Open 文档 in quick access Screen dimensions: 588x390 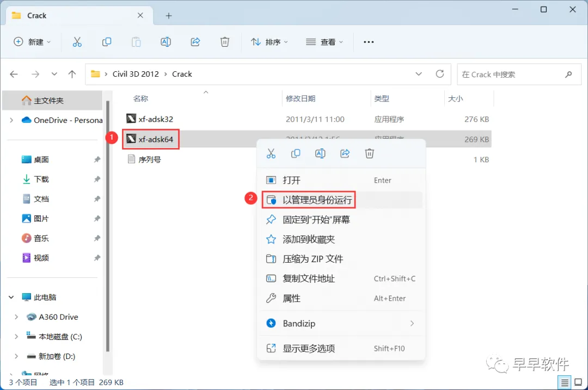[x=41, y=199]
